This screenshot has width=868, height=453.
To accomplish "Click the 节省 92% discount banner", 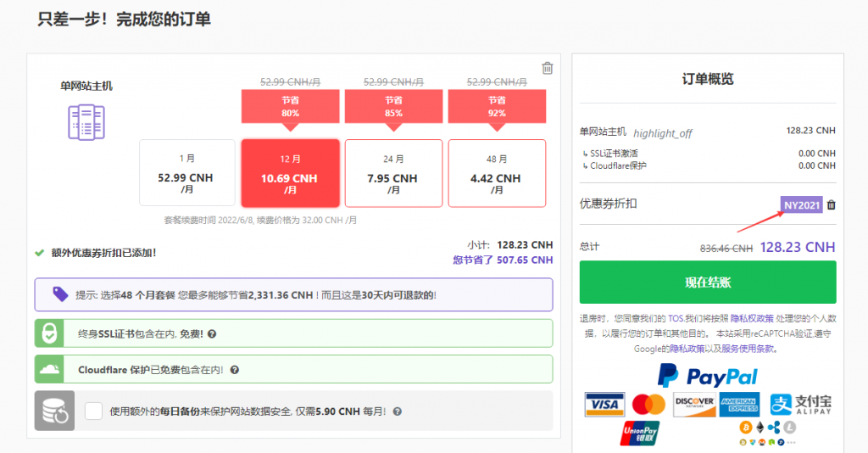I will coord(497,106).
